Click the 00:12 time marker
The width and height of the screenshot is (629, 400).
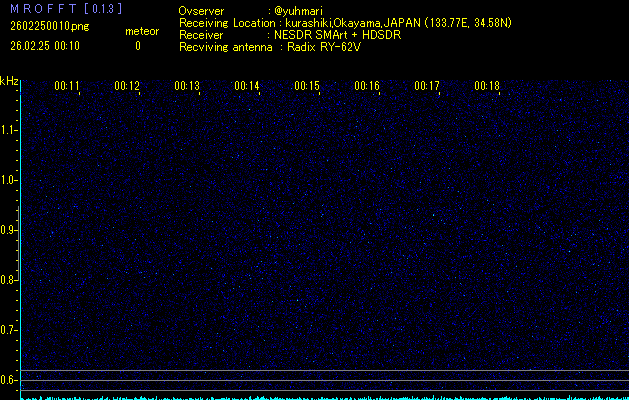click(x=127, y=86)
